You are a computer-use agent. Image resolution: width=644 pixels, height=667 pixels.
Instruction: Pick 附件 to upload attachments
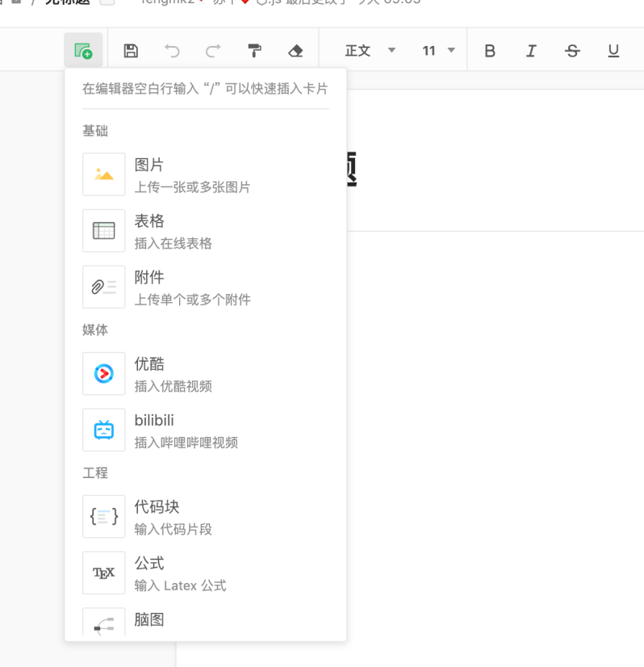point(205,287)
